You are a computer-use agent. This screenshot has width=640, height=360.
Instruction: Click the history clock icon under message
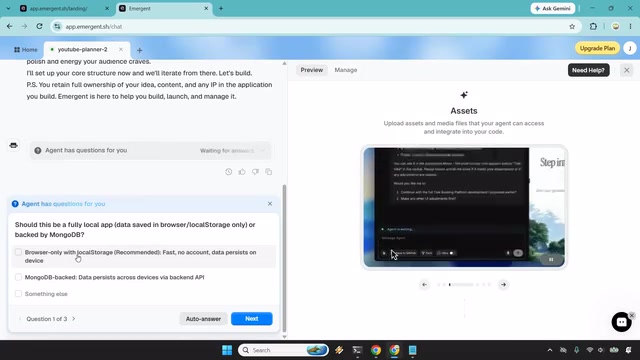pyautogui.click(x=229, y=172)
